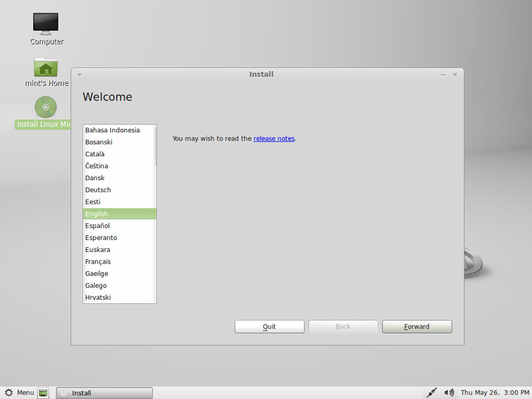Select Français as the installer language
The image size is (532, 399).
point(98,261)
